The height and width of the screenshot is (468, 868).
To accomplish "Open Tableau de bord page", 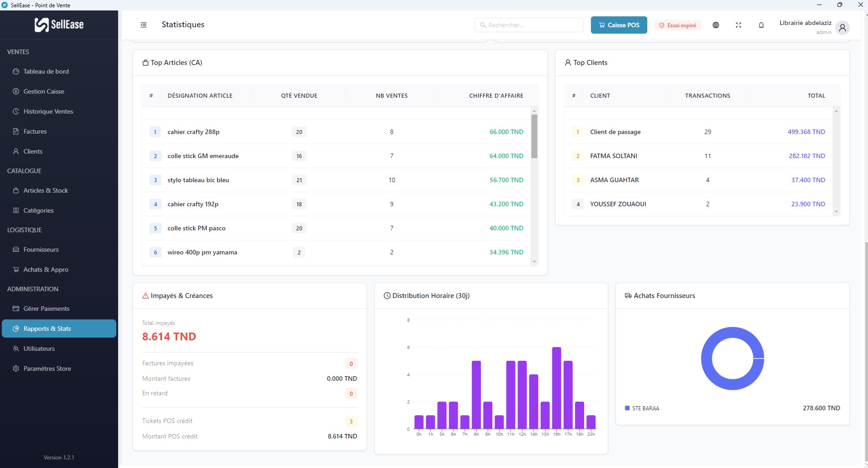I will [x=59, y=71].
